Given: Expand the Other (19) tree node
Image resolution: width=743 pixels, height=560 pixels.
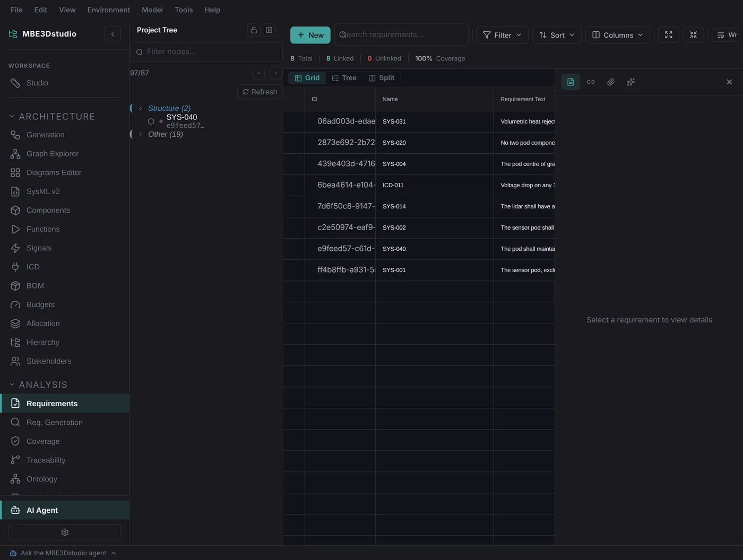Looking at the screenshot, I should point(140,134).
